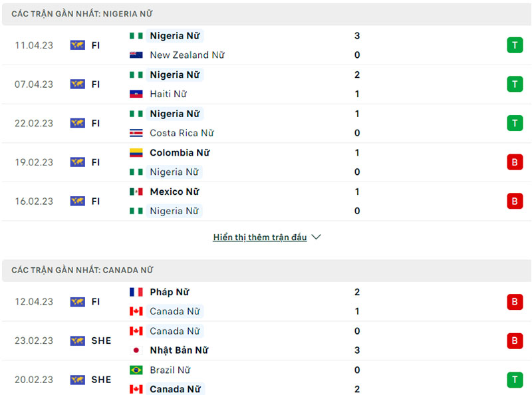The width and height of the screenshot is (532, 395).
Task: Click the France flag beside Pháp Nữ
Action: point(136,292)
